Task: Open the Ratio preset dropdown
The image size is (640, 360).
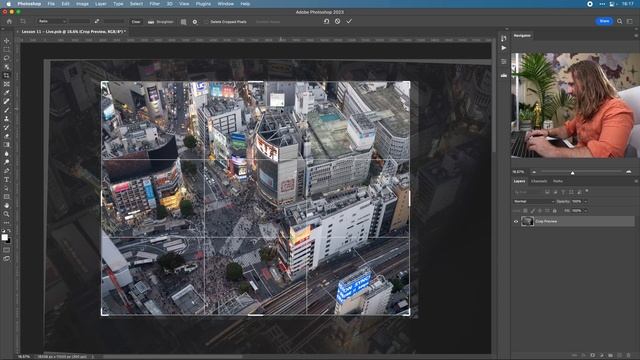Action: tap(52, 21)
